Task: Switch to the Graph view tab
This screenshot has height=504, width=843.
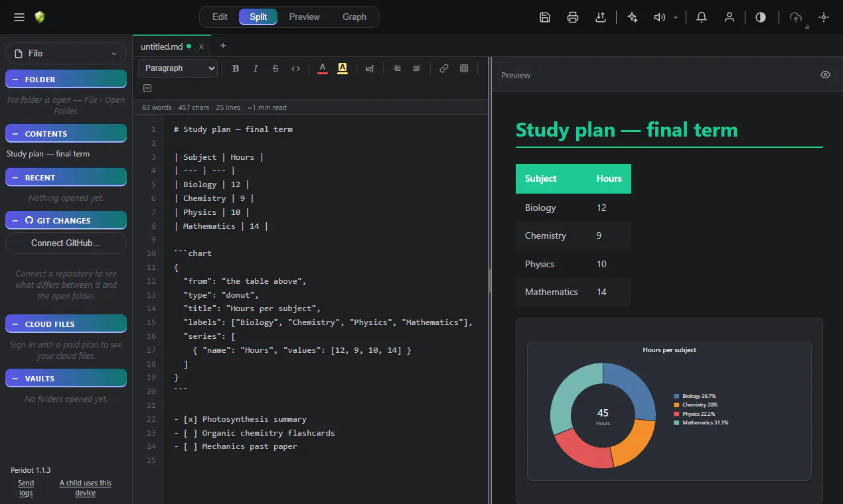Action: [354, 17]
